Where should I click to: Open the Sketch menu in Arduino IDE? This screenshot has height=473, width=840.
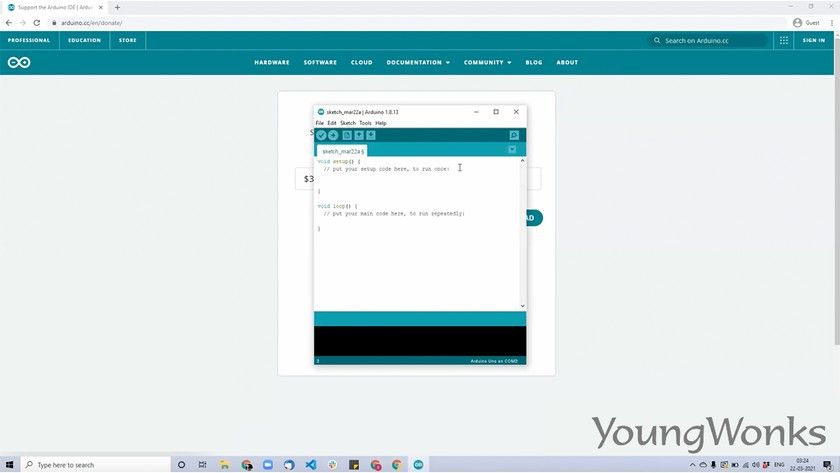tap(348, 123)
